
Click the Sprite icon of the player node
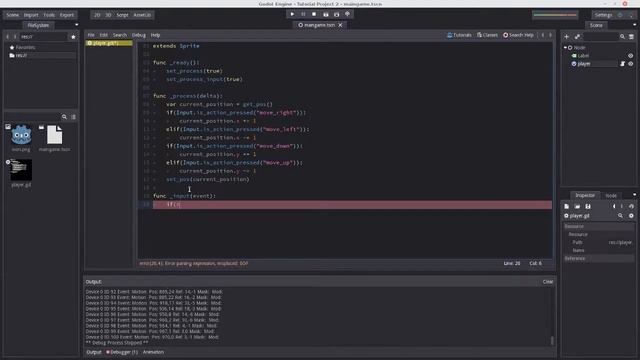coord(574,64)
